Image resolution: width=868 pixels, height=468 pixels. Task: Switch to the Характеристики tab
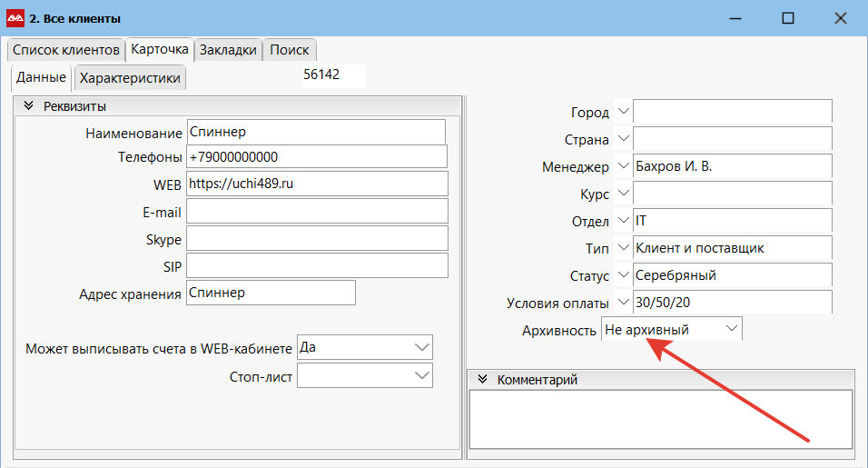click(130, 77)
